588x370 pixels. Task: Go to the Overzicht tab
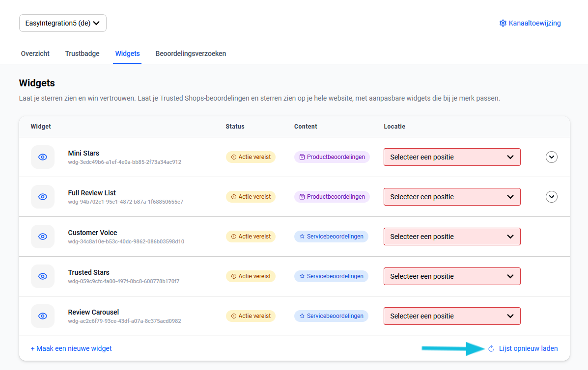(x=35, y=53)
